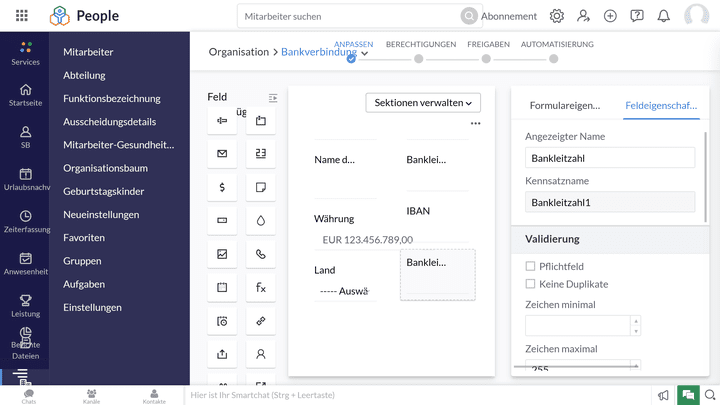
Task: Add the currency dollar field from palette
Action: tap(222, 187)
